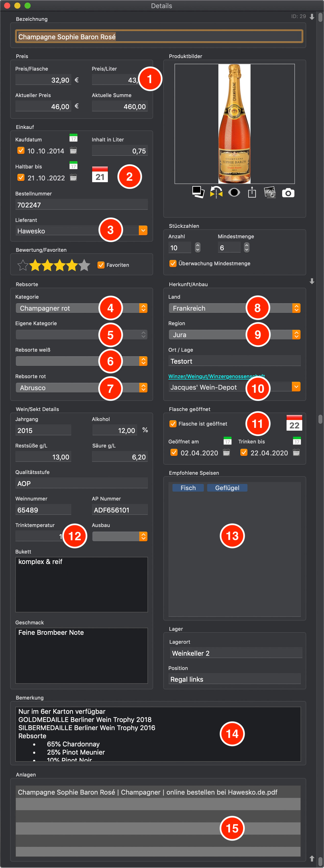This screenshot has width=324, height=868.
Task: Open the Eigene Kategorie dropdown
Action: click(82, 335)
